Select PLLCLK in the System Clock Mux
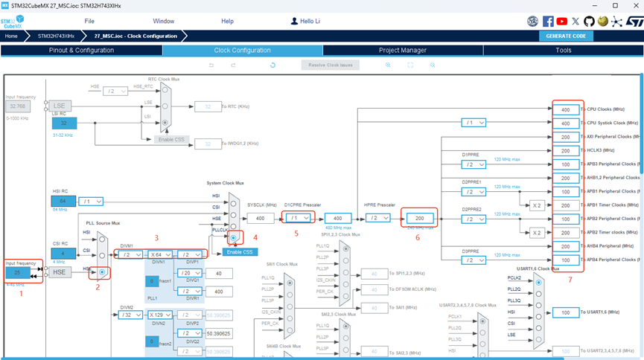644x360 pixels. (x=233, y=238)
